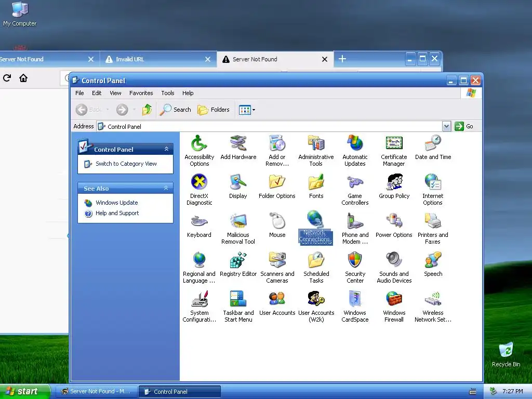Toggle the Folders pane button

tap(214, 110)
